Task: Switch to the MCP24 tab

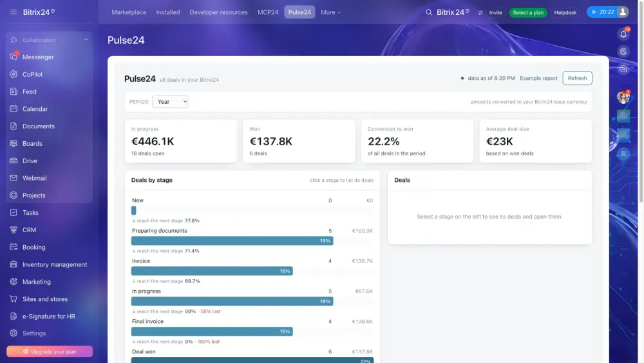Action: [268, 12]
